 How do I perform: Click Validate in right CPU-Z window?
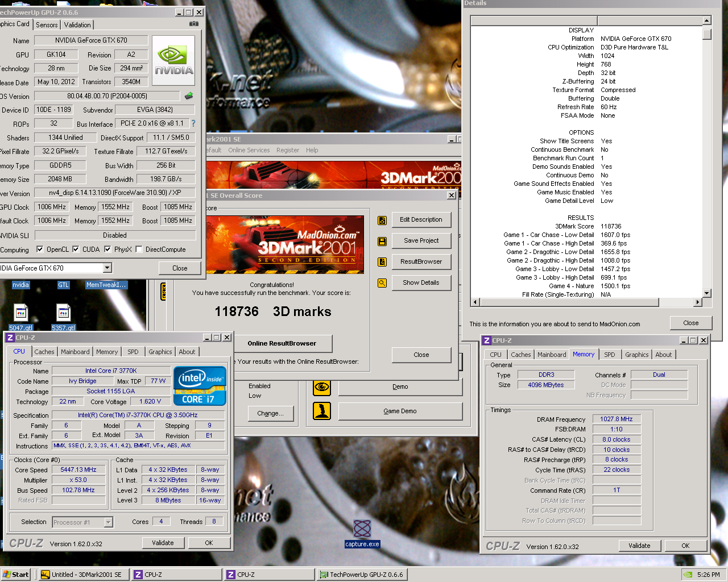(639, 546)
